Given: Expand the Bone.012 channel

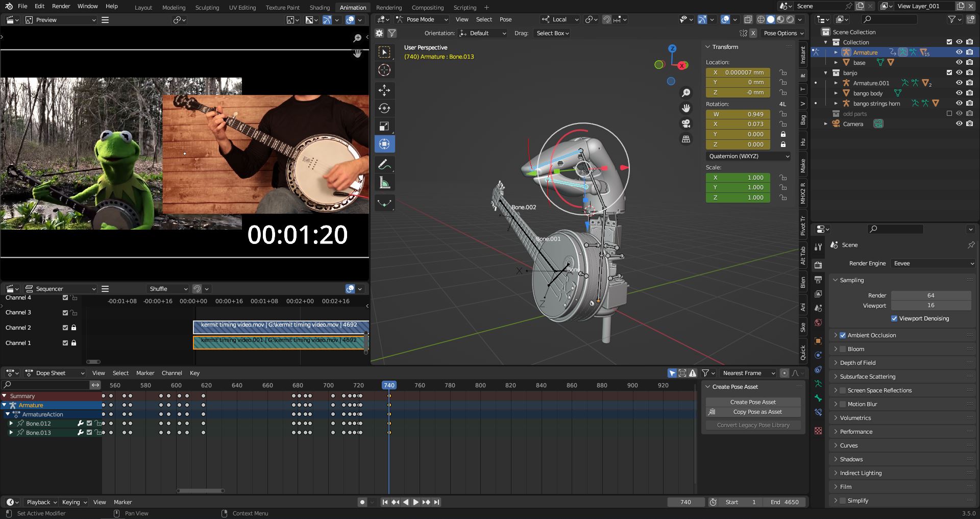Looking at the screenshot, I should [11, 424].
